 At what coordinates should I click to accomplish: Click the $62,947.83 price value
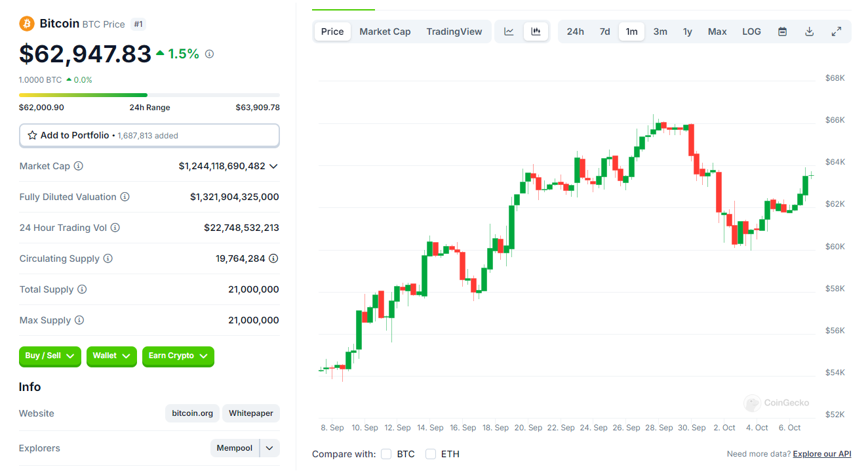click(85, 54)
